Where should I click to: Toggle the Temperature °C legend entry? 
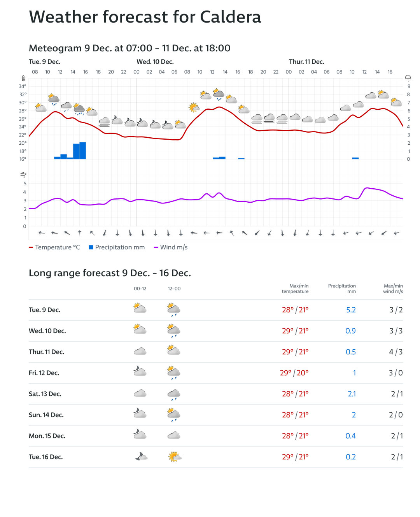point(54,247)
